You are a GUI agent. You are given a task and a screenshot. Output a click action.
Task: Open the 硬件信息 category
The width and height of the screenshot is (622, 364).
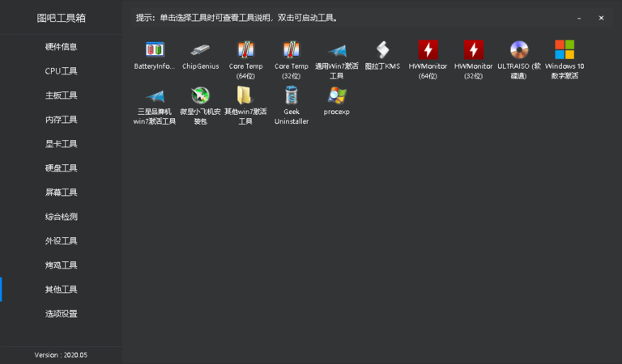point(61,47)
